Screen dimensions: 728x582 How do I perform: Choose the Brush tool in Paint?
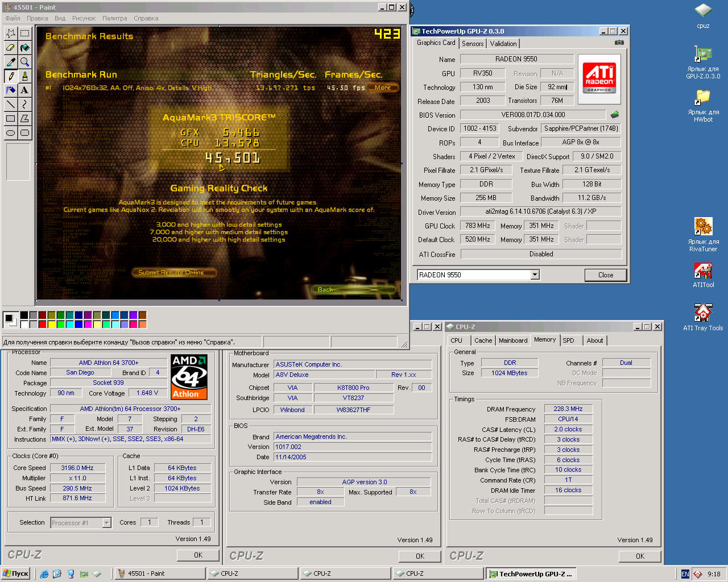tap(24, 76)
